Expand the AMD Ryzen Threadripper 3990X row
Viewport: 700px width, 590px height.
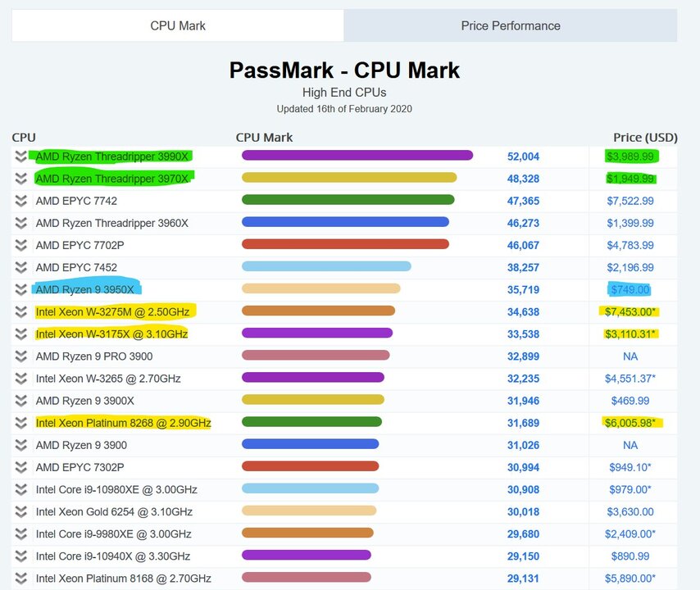click(20, 157)
